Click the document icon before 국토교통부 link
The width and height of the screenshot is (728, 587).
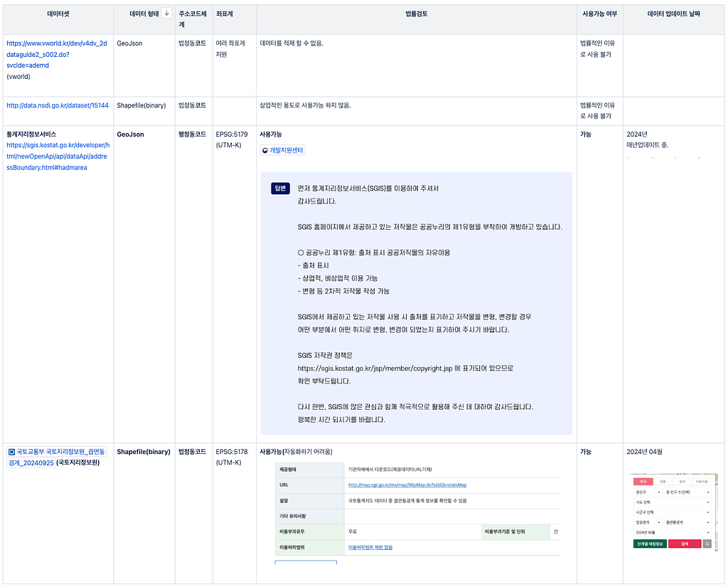[12, 452]
